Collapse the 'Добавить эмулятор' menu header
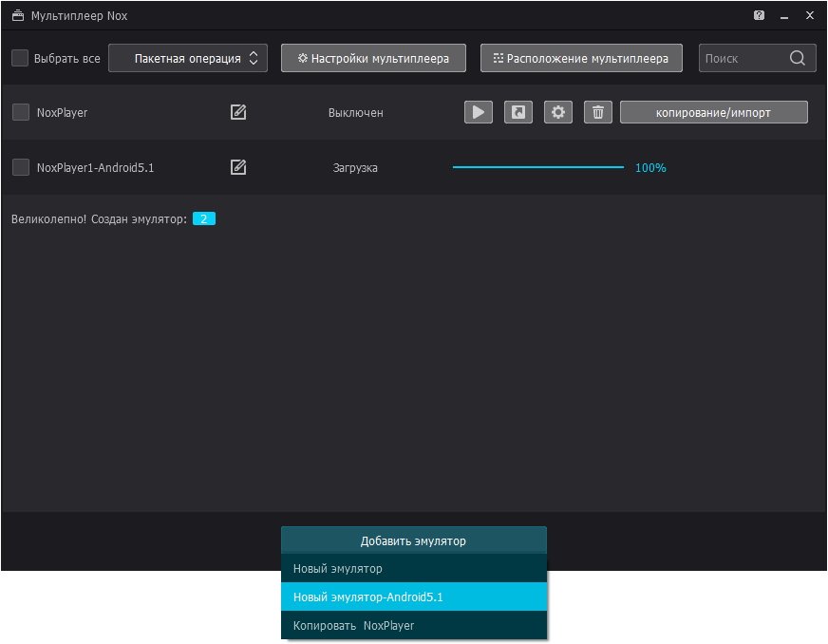Image resolution: width=828 pixels, height=644 pixels. click(x=413, y=540)
